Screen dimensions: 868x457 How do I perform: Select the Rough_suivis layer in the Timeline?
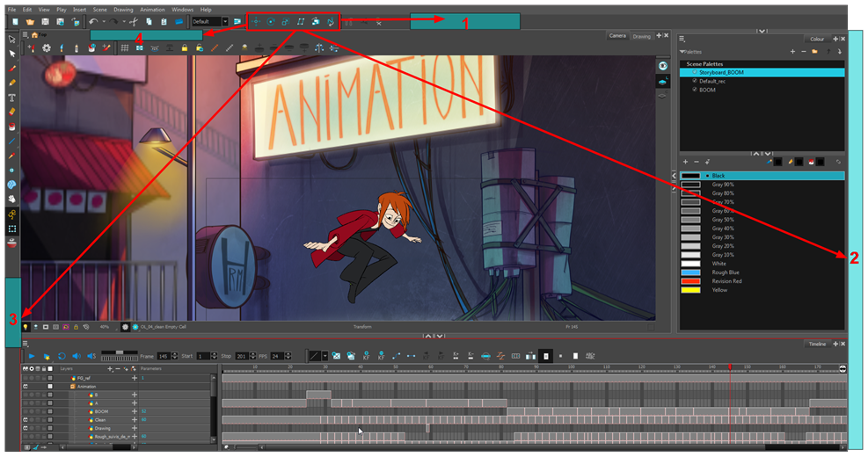pos(113,437)
